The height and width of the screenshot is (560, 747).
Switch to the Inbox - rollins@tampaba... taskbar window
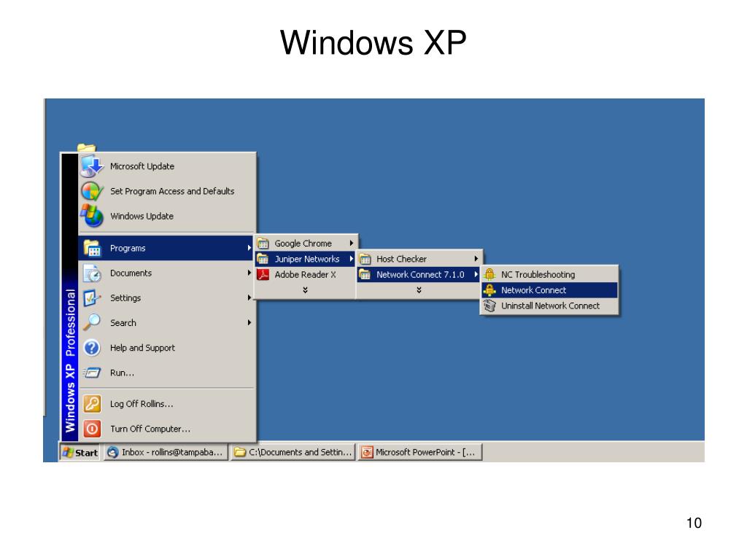tap(166, 452)
